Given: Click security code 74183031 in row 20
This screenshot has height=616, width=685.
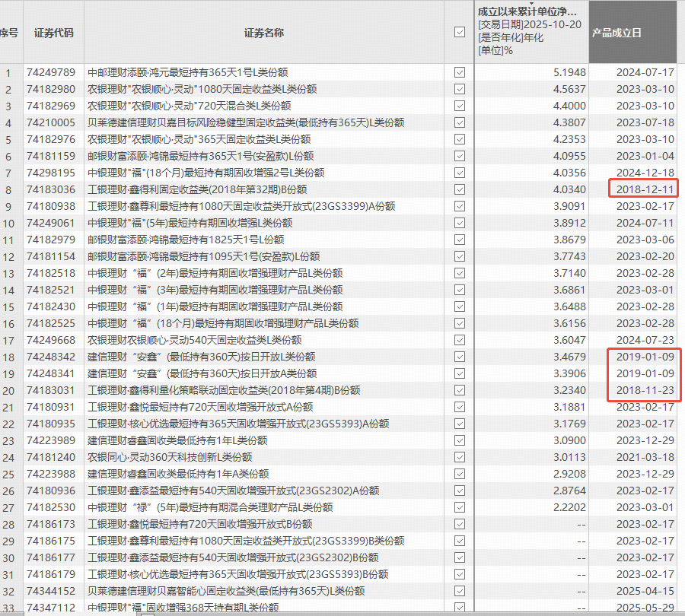Looking at the screenshot, I should pos(51,390).
